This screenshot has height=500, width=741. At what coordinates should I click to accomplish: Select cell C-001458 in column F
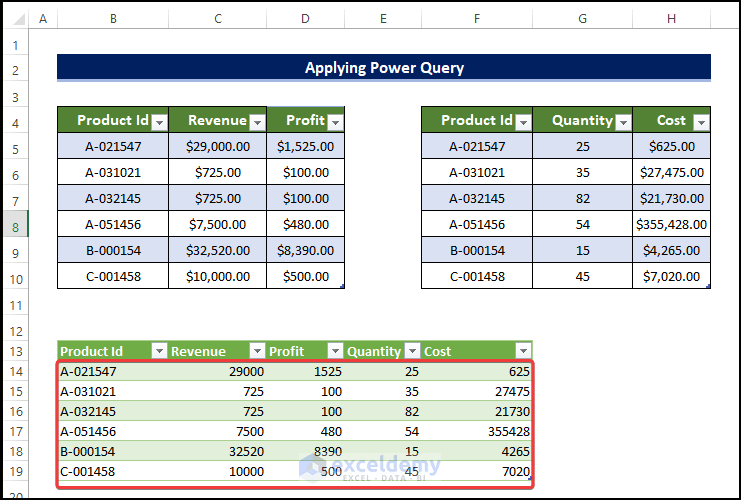click(x=477, y=276)
